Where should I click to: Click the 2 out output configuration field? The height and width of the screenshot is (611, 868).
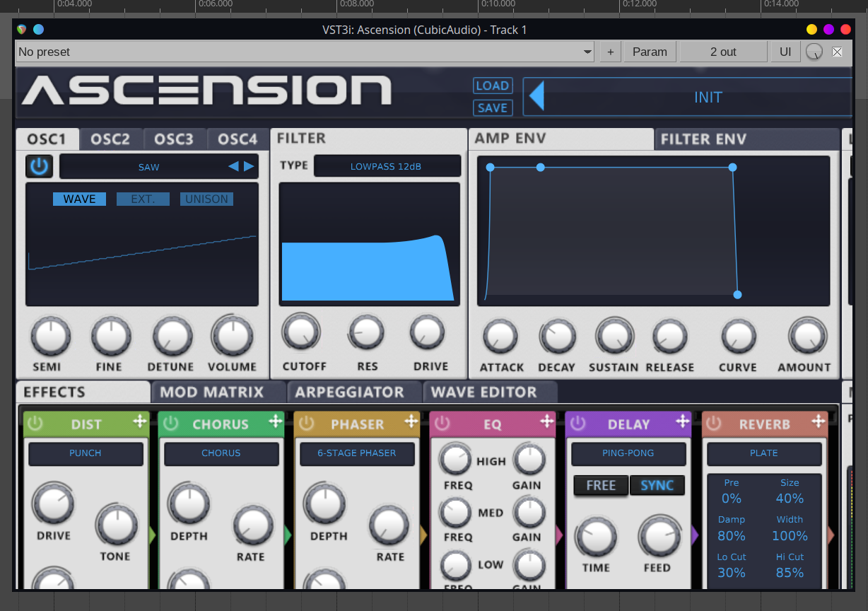[x=722, y=52]
